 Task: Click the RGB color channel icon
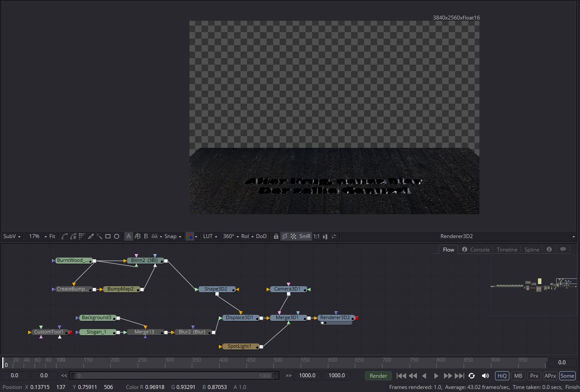coord(189,236)
